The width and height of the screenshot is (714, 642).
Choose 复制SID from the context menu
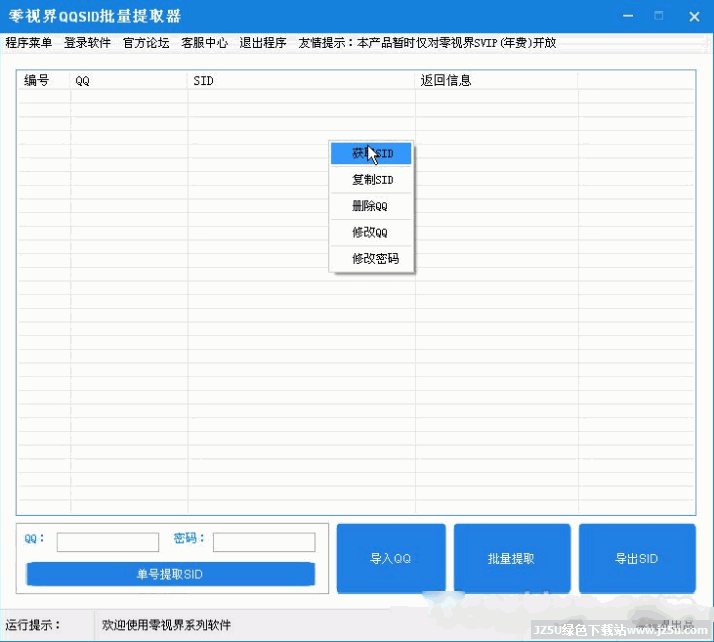pos(371,180)
